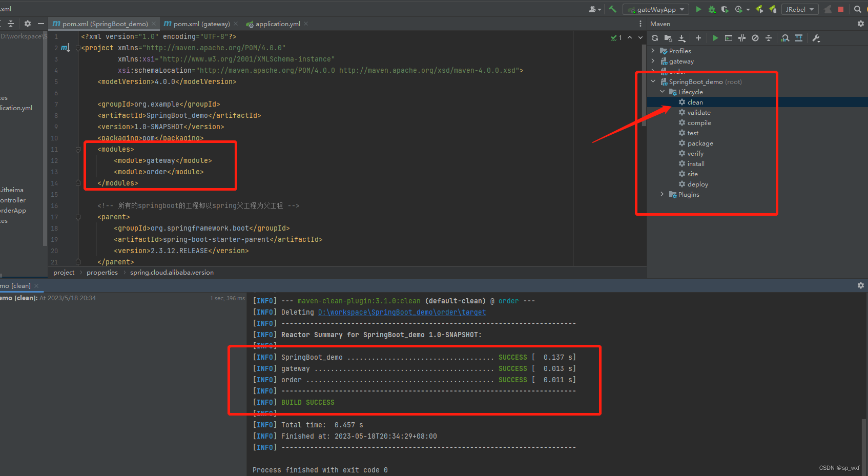Screen dimensions: 868x476
Task: Run with JRebel rocket icon
Action: [x=759, y=9]
